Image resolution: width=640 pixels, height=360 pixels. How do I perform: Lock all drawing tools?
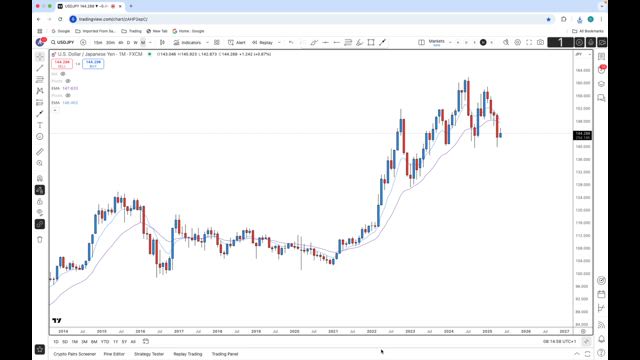pos(40,202)
